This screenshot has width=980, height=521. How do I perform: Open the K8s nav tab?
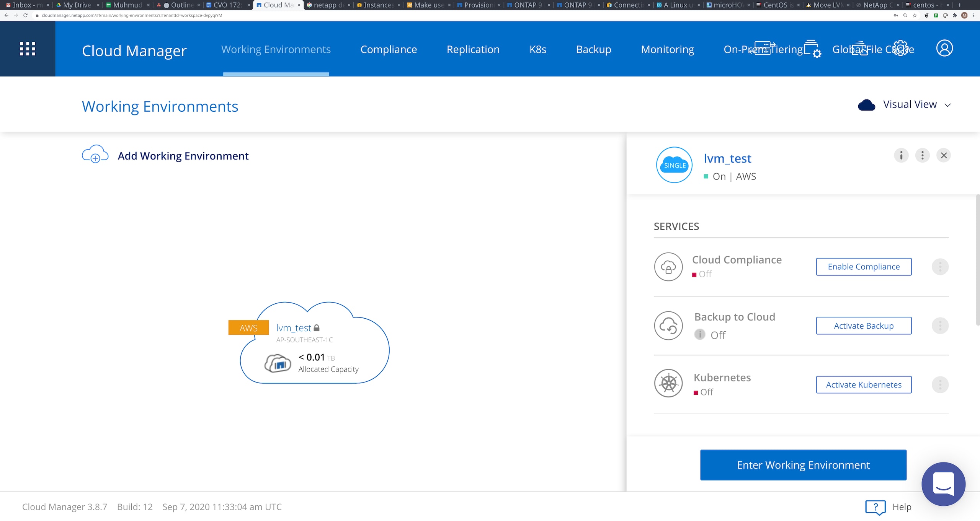(x=538, y=49)
